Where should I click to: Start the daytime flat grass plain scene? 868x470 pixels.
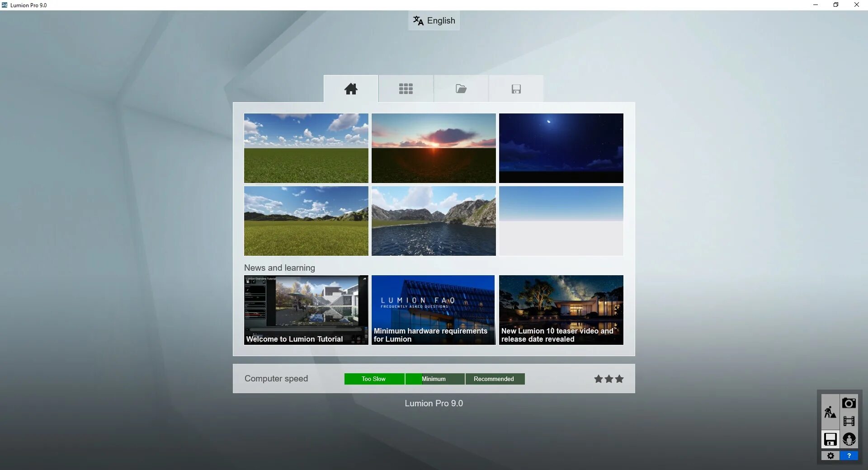(x=306, y=148)
